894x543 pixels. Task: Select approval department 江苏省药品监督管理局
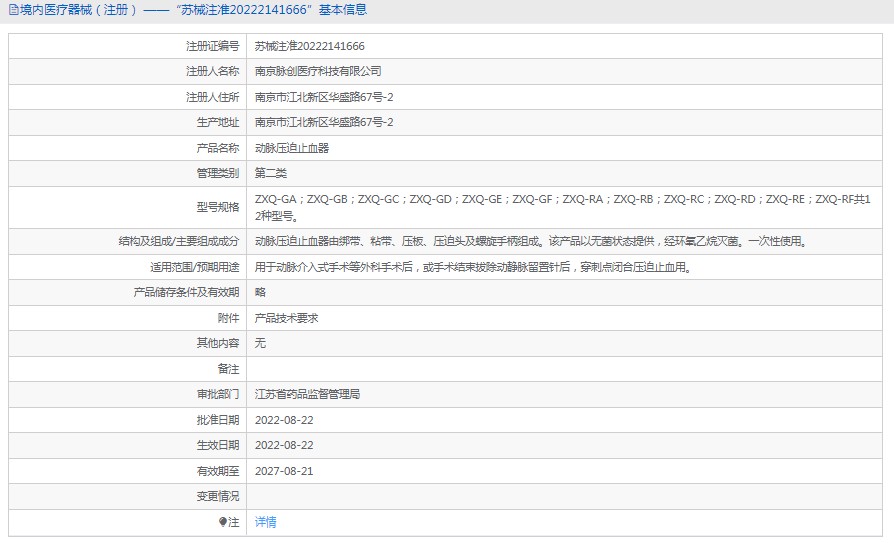point(307,394)
